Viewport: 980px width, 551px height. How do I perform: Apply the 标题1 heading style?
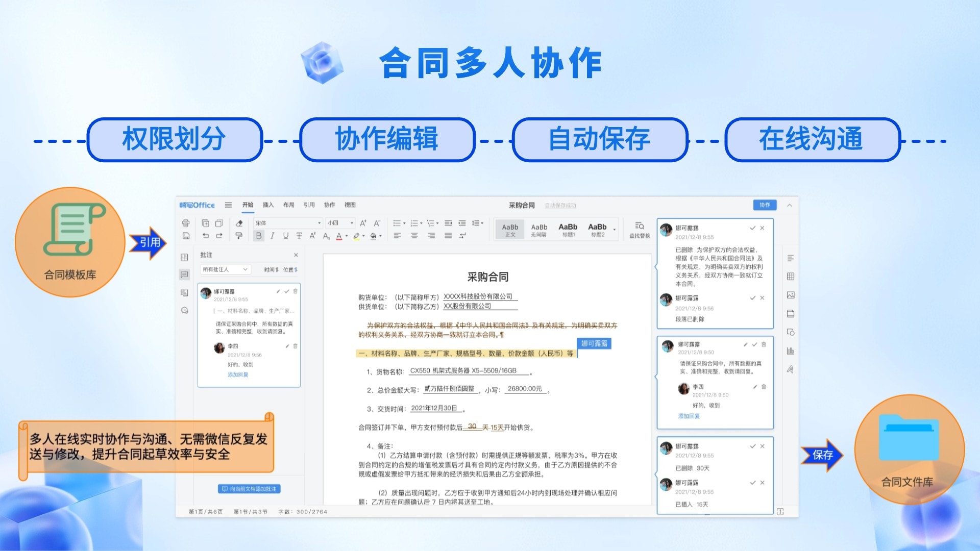568,230
